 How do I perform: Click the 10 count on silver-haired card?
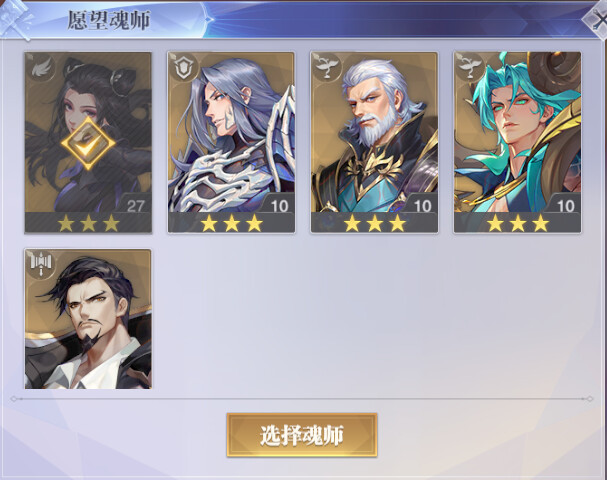[279, 206]
